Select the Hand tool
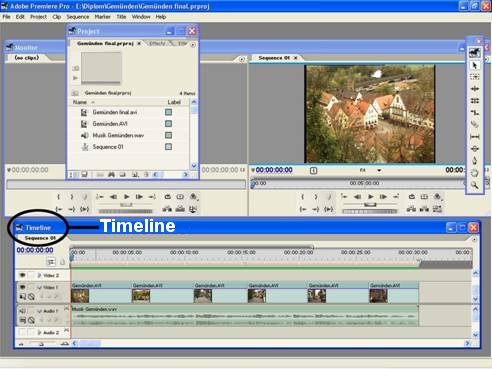 (x=474, y=173)
